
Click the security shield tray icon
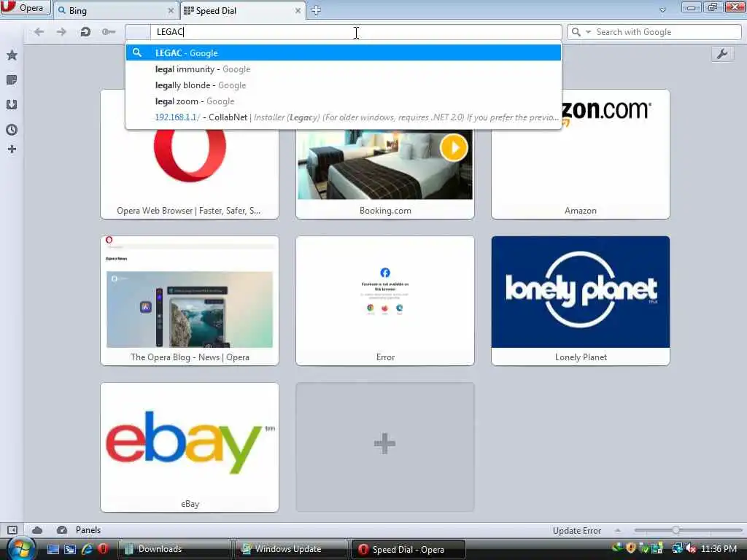631,548
